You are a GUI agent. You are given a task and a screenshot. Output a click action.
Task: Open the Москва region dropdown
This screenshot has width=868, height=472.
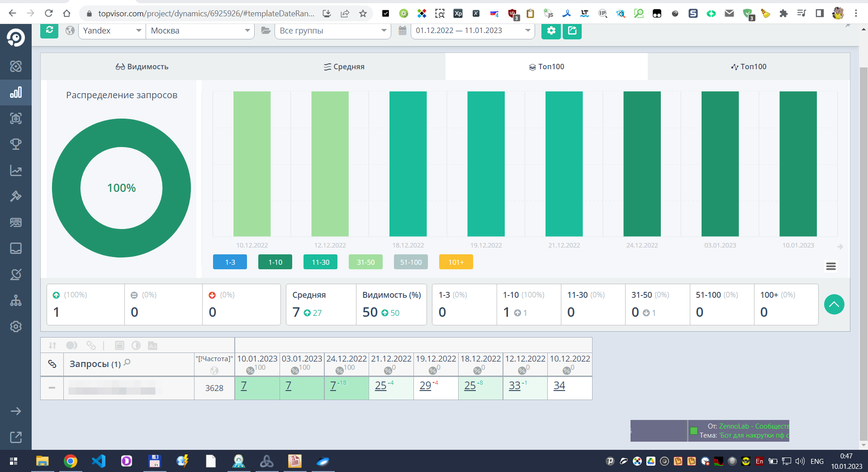click(x=200, y=31)
